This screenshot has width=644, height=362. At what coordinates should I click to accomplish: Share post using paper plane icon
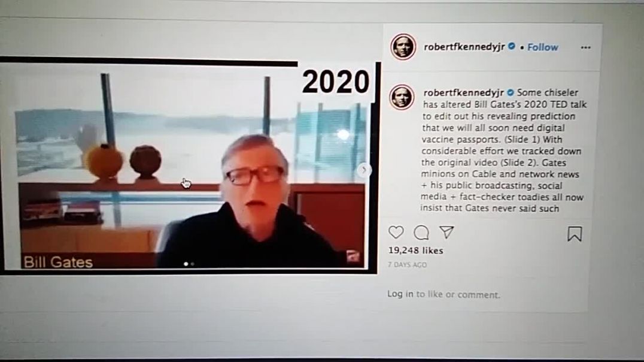point(446,233)
